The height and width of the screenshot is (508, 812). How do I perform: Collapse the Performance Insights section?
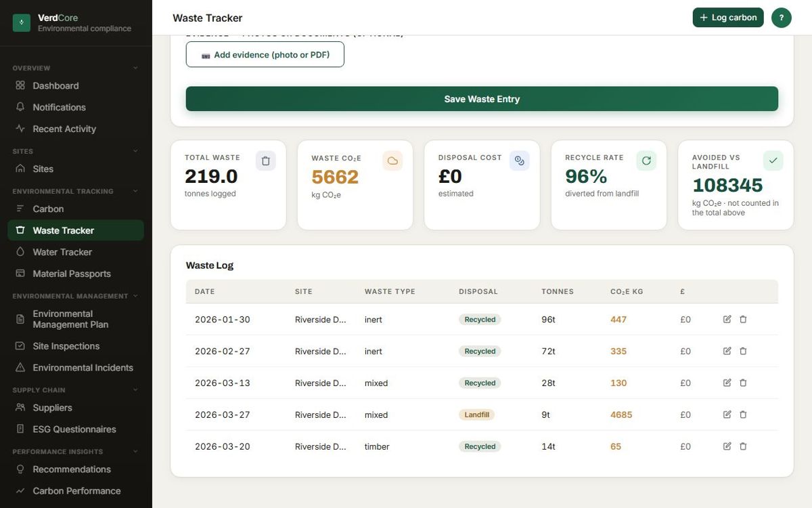[135, 451]
